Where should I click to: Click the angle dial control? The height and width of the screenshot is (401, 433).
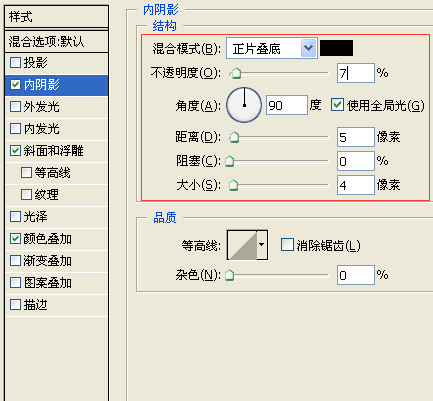tap(244, 105)
